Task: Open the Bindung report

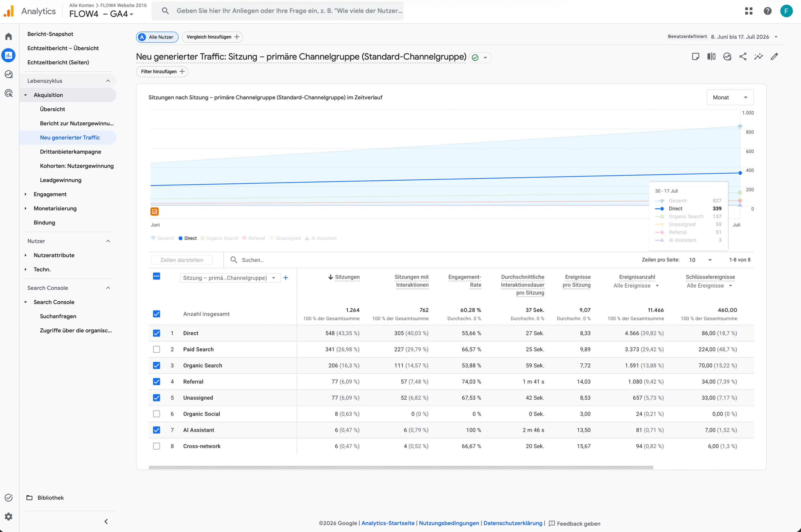Action: [44, 223]
